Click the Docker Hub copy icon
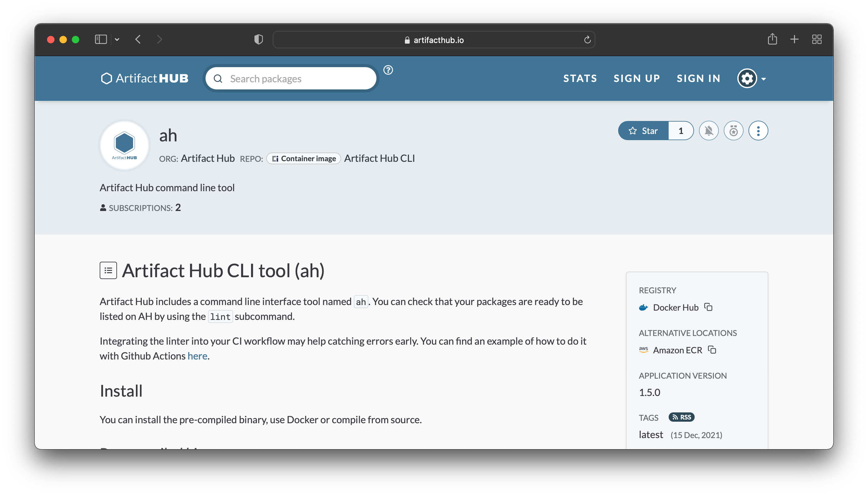868x495 pixels. pos(709,307)
